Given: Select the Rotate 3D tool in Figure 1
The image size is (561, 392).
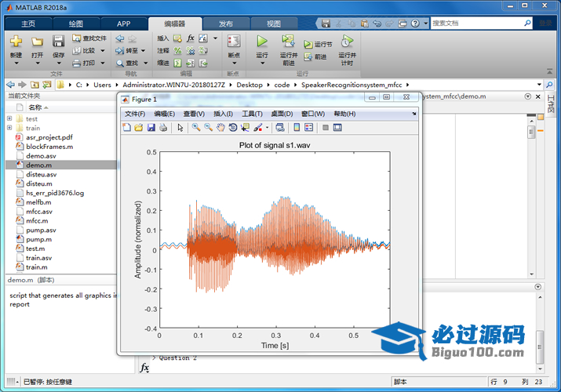Looking at the screenshot, I should (232, 128).
